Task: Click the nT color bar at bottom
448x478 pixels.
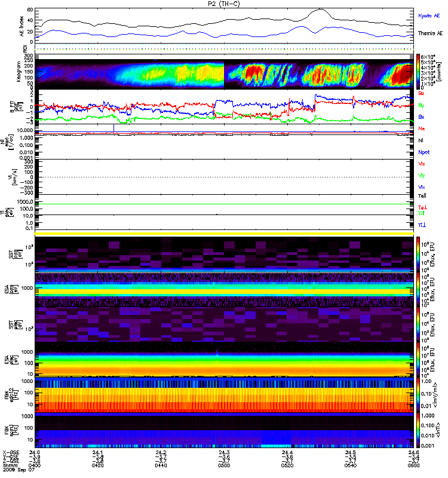Action: click(x=418, y=430)
